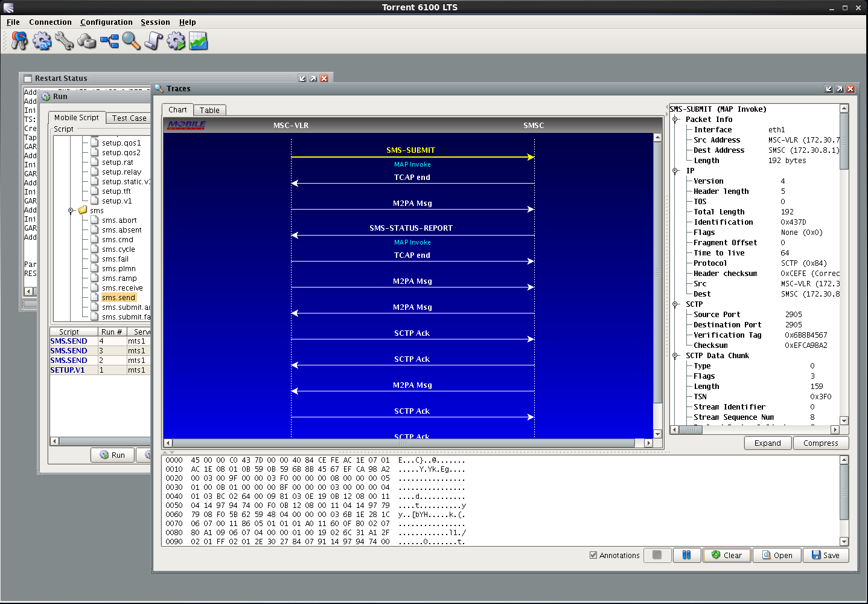Click the gear with refresh arrows icon
Screen dimensions: 868x604
click(42, 41)
